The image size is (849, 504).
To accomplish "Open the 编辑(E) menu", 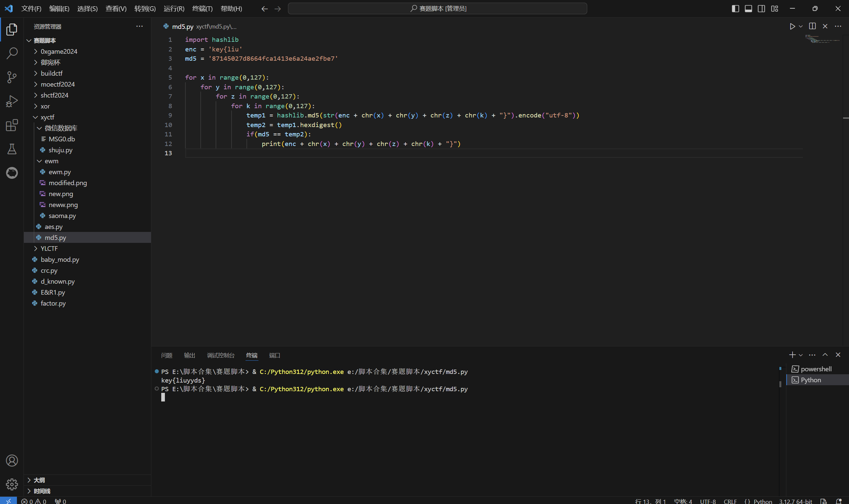I will pos(59,9).
